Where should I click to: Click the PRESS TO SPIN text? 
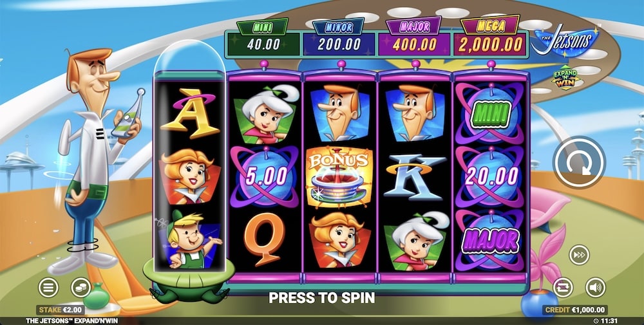(x=321, y=298)
